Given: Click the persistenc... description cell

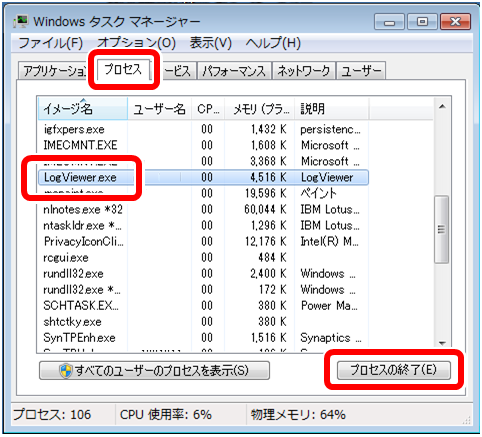Looking at the screenshot, I should [330, 130].
